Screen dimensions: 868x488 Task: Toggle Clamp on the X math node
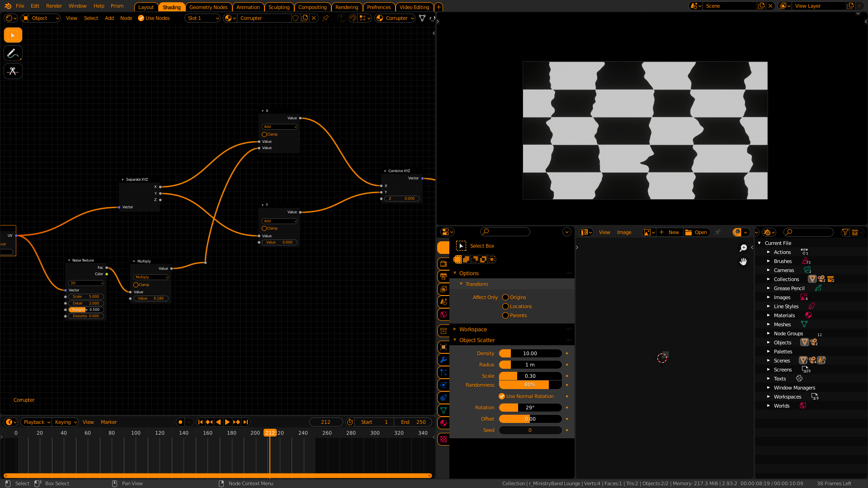(x=264, y=134)
